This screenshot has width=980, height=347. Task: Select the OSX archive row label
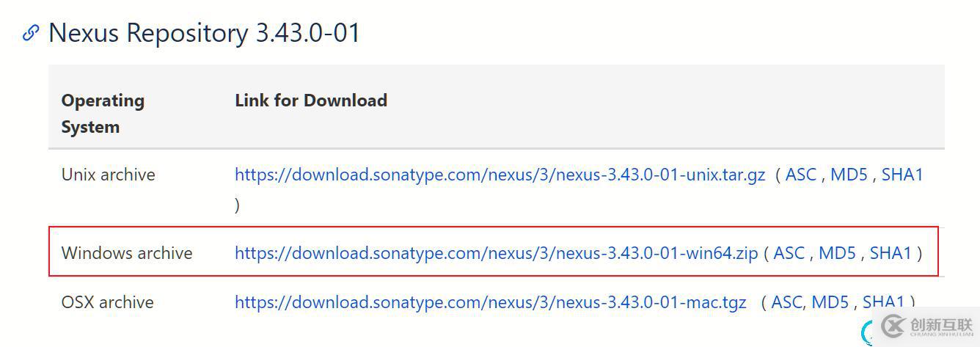tap(107, 302)
